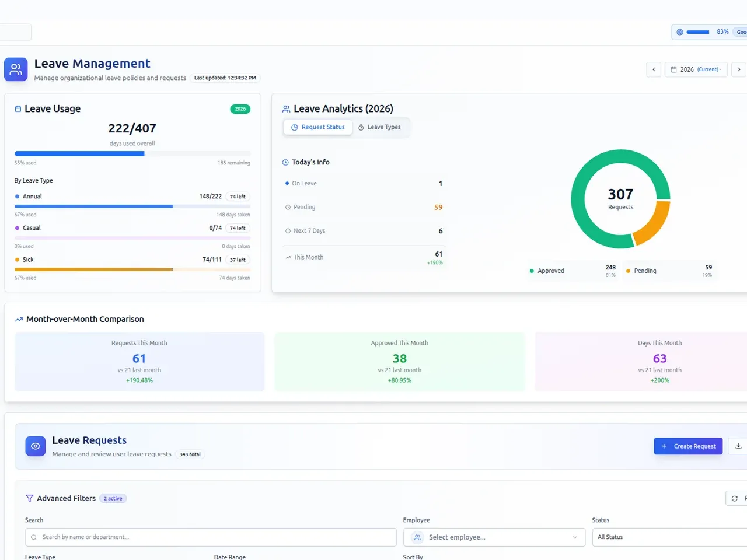Go to next year with right chevron
Screen dimensions: 747x560
(739, 69)
